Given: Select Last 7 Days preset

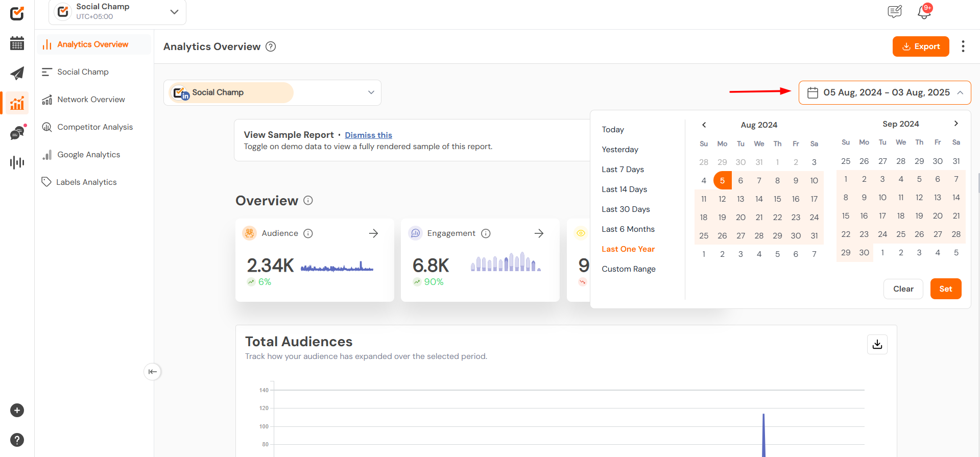Looking at the screenshot, I should coord(623,170).
